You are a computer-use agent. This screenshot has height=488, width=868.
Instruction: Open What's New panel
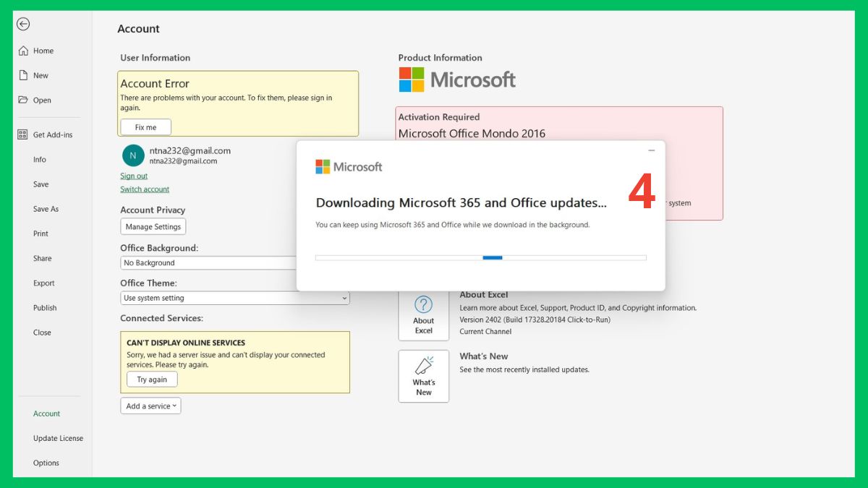(423, 375)
